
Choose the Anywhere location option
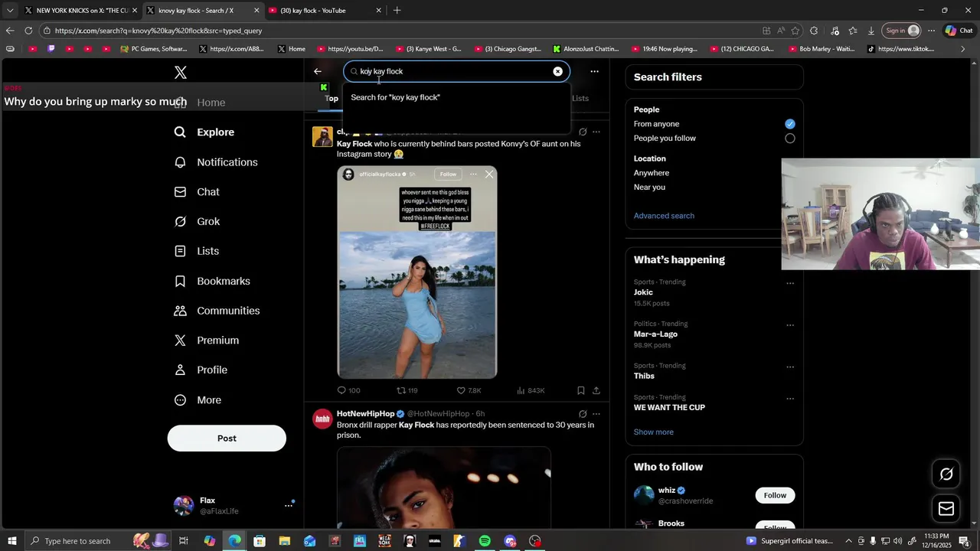(x=652, y=173)
